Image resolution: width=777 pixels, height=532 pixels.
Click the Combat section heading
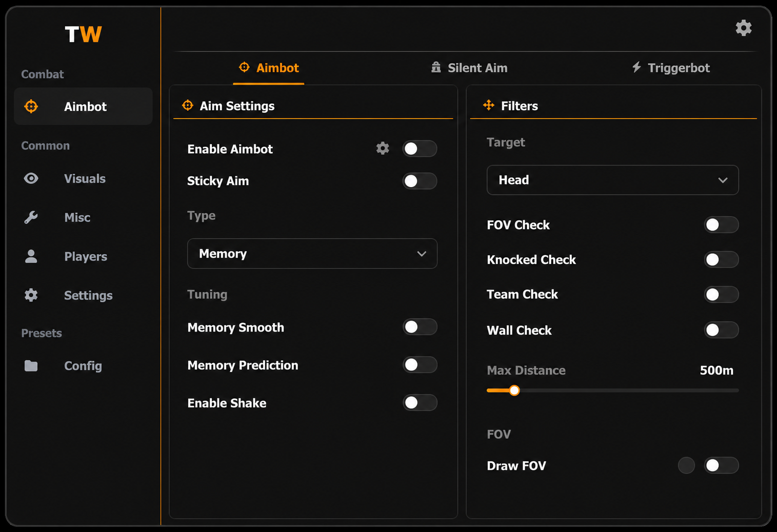click(x=43, y=74)
